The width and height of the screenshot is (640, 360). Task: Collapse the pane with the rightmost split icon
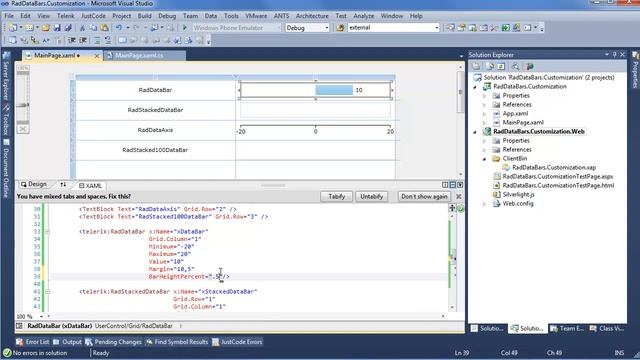[460, 185]
